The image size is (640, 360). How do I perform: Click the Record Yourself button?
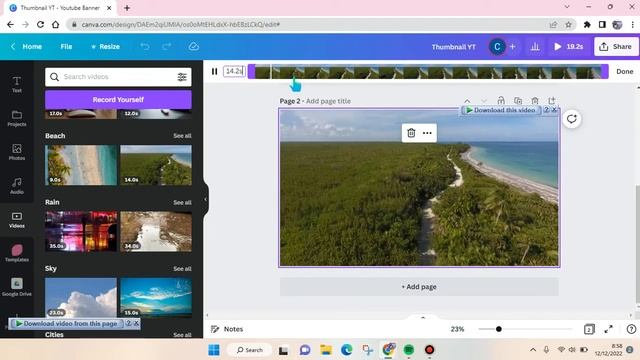point(118,100)
